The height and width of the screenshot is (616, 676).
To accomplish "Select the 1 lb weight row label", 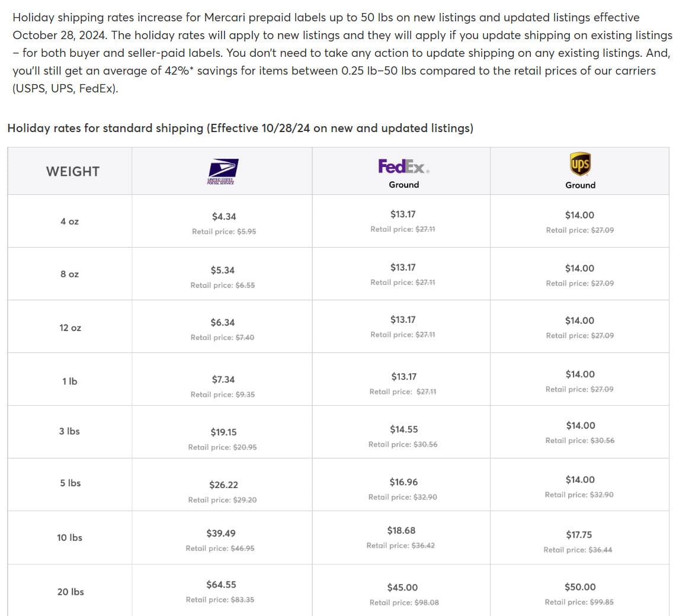I will [69, 381].
